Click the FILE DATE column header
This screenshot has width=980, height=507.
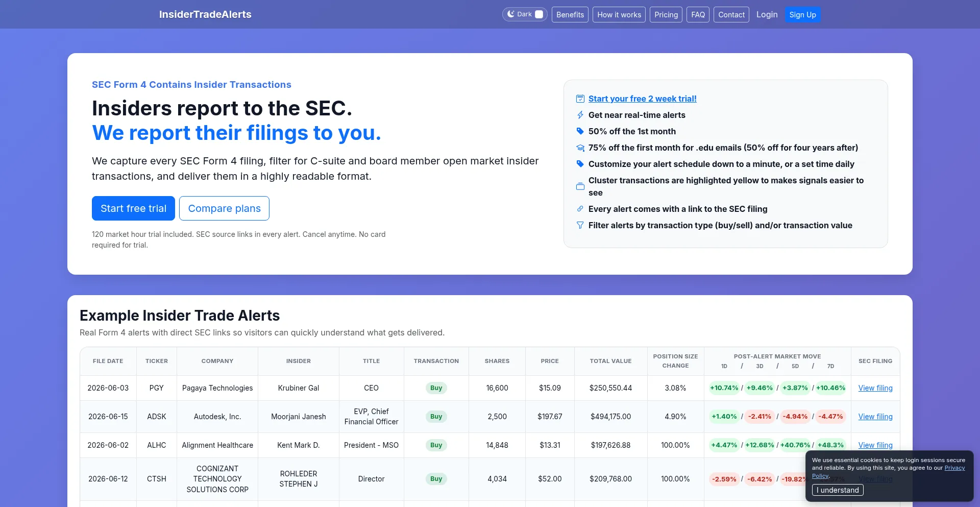[x=108, y=361]
